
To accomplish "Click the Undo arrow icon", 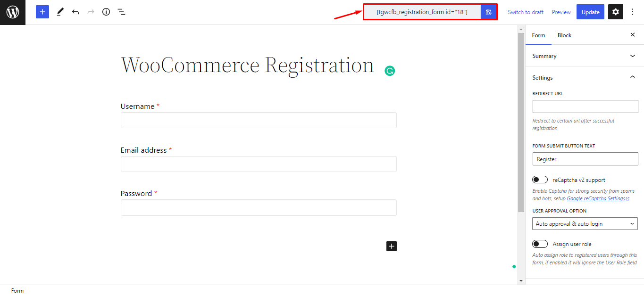I will [75, 11].
